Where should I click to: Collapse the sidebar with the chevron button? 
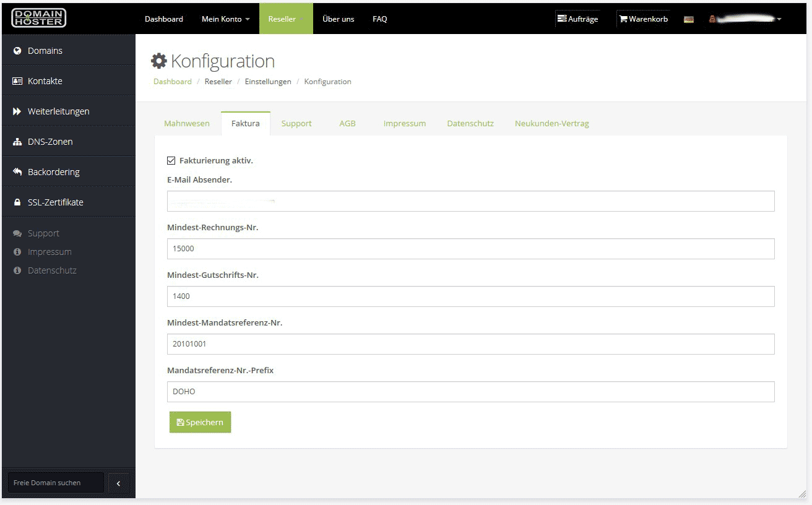[118, 483]
